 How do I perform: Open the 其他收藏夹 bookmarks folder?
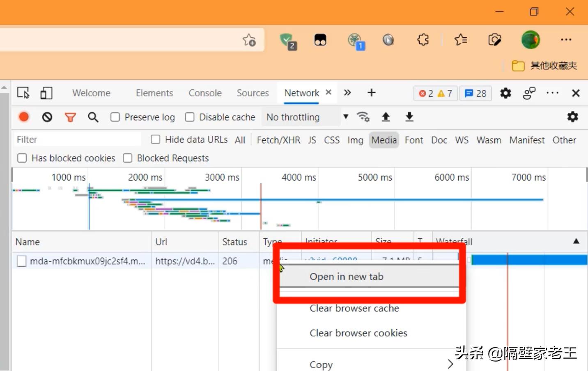(x=544, y=66)
